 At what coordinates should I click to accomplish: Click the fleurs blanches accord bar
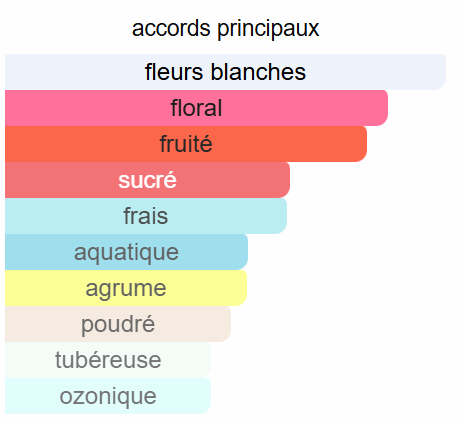point(225,72)
